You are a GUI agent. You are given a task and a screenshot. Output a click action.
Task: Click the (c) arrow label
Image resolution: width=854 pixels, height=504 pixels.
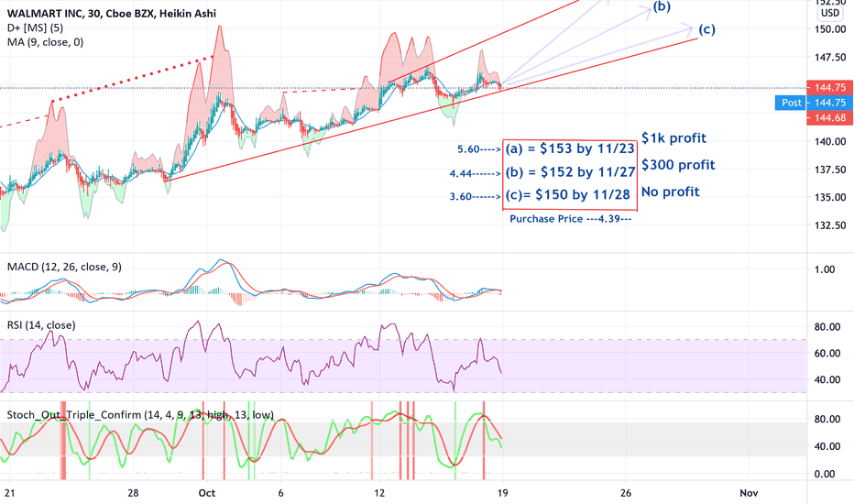707,29
